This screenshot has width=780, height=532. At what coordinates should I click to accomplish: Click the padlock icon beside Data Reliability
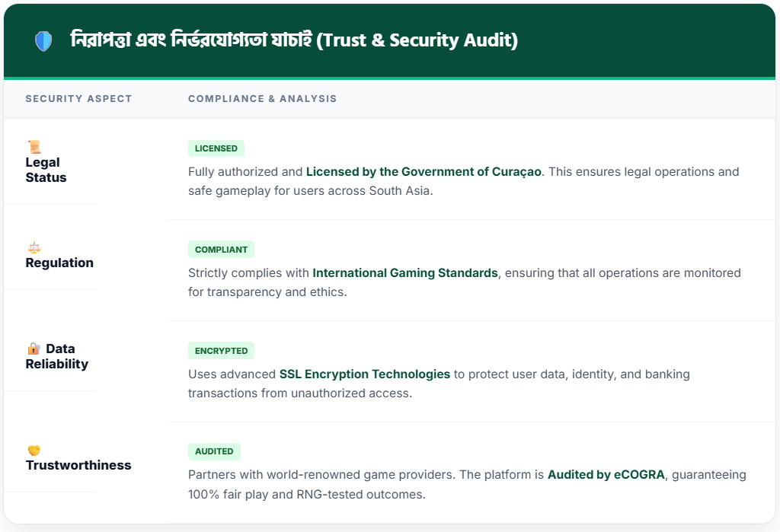coord(34,349)
